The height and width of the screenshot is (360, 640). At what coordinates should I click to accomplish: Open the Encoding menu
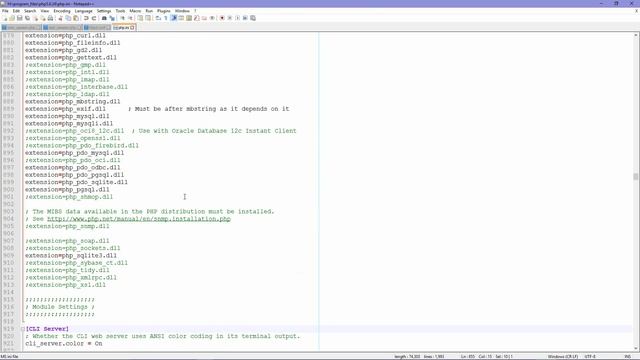click(62, 11)
